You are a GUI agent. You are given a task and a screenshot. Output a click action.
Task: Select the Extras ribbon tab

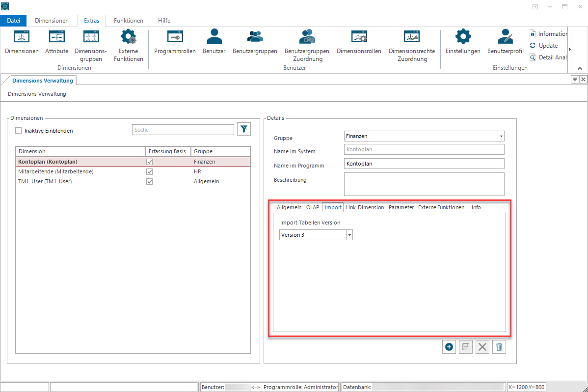point(91,21)
